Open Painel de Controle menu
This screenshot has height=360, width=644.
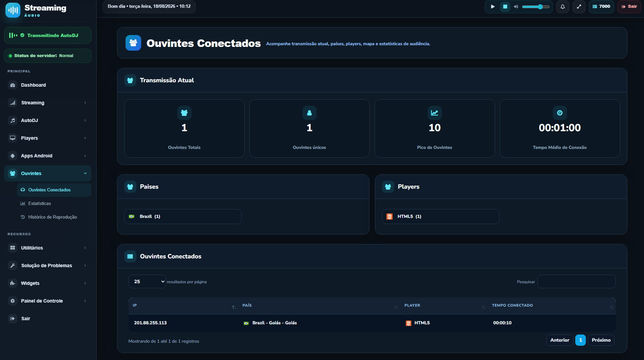pos(48,301)
